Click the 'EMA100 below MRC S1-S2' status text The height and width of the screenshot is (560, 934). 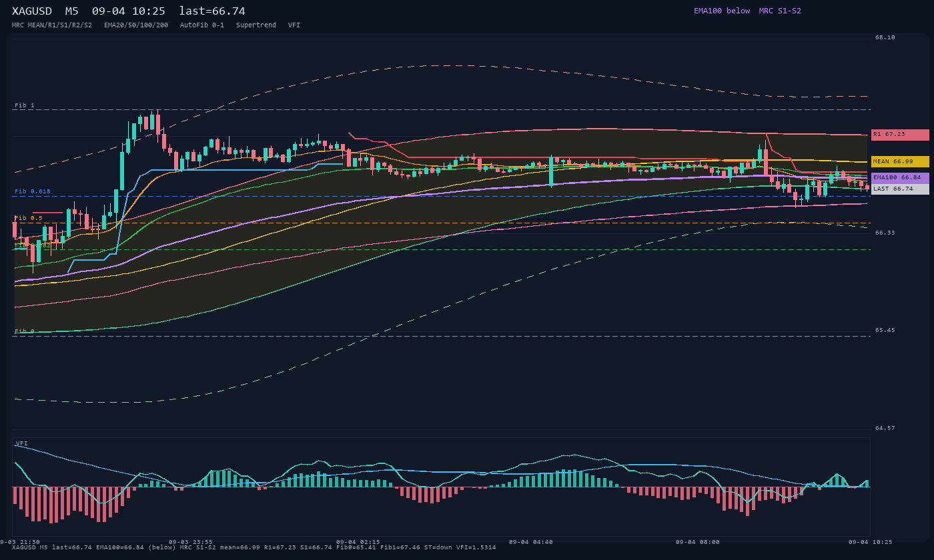pos(747,11)
